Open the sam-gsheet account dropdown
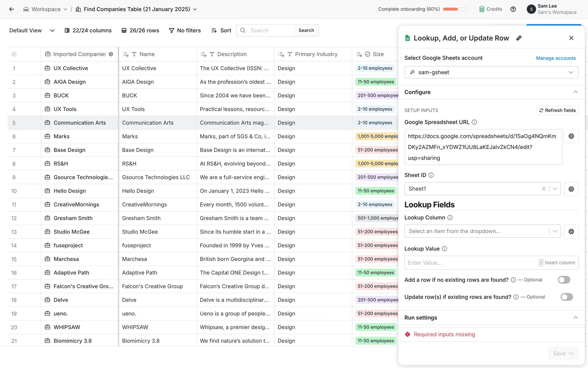Screen dimensions: 588x368 click(x=491, y=72)
